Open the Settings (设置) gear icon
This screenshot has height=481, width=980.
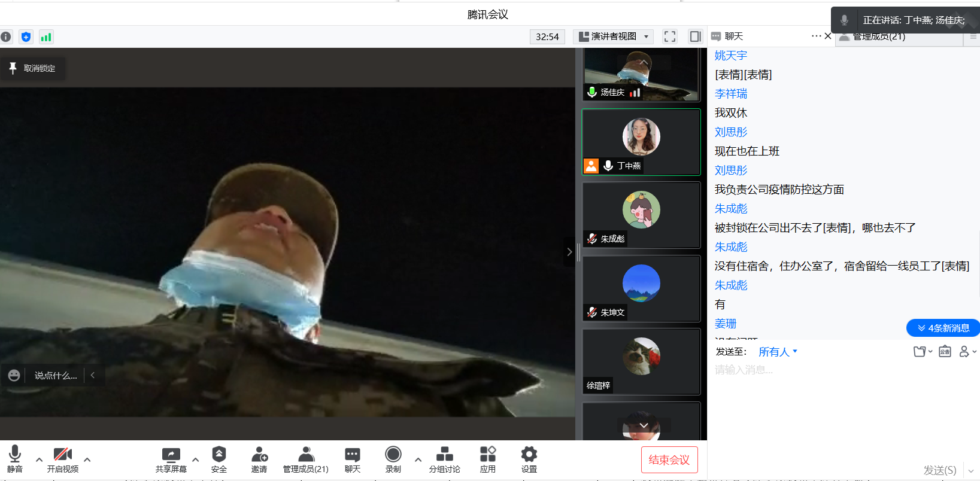click(x=529, y=455)
